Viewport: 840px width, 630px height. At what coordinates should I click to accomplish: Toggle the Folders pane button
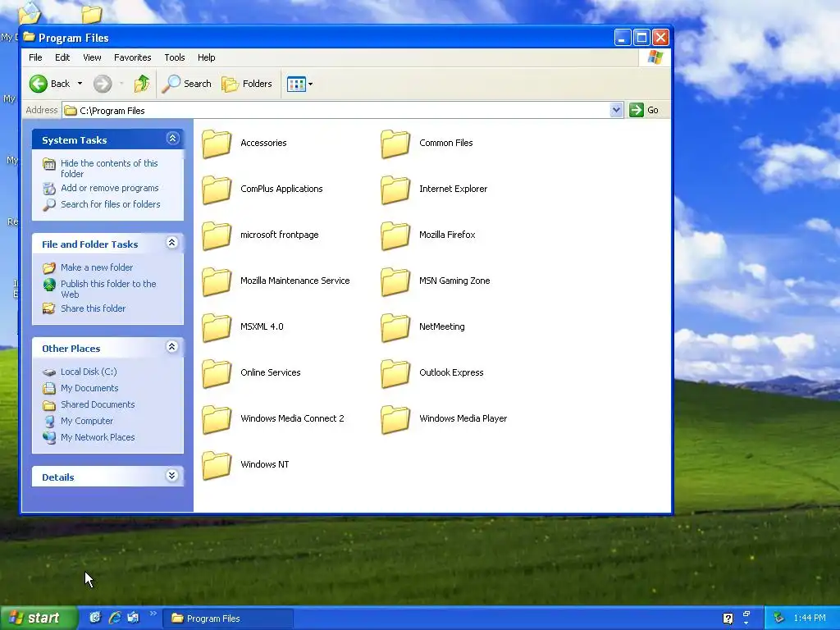(x=246, y=84)
